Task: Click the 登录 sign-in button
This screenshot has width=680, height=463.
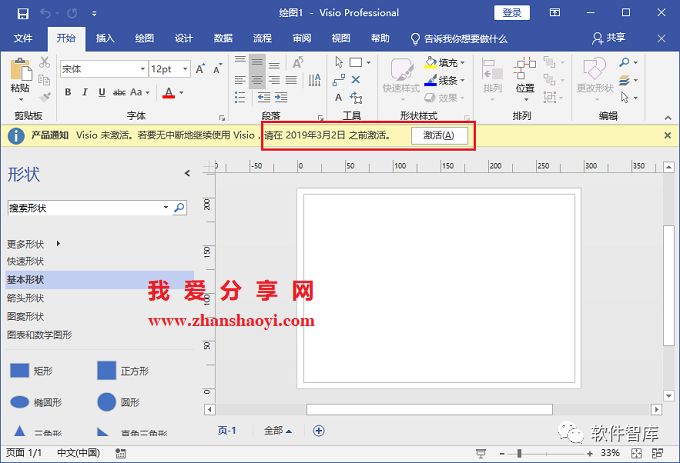Action: (x=512, y=13)
